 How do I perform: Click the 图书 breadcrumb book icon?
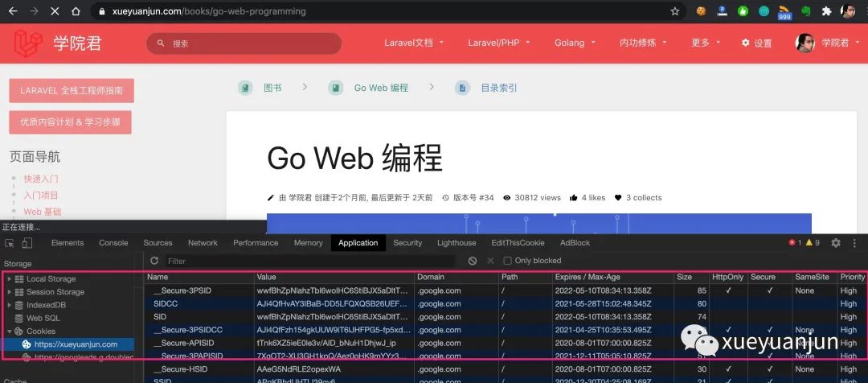[245, 88]
